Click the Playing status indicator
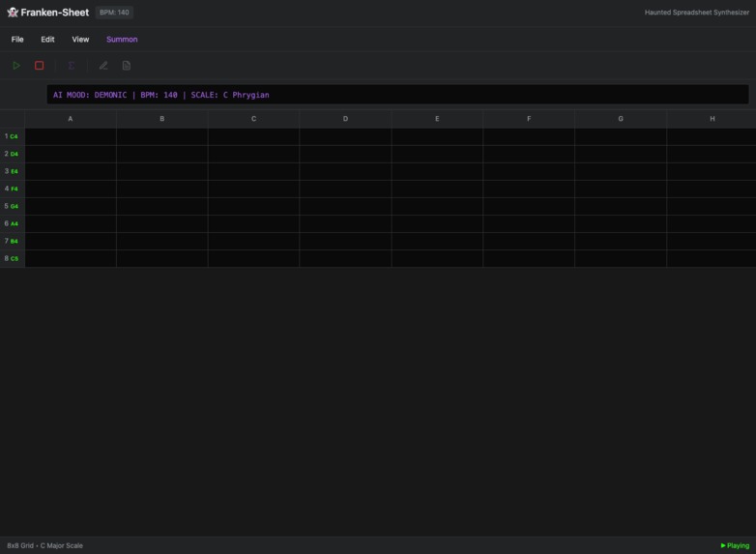Image resolution: width=756 pixels, height=554 pixels. [735, 545]
